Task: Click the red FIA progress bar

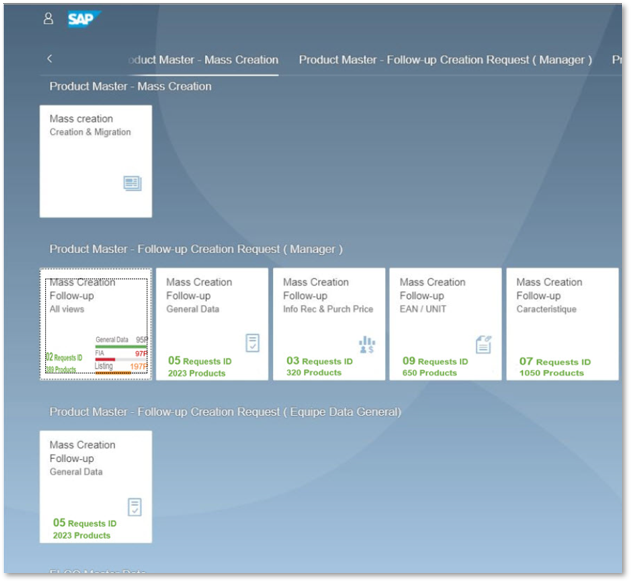Action: [112, 359]
